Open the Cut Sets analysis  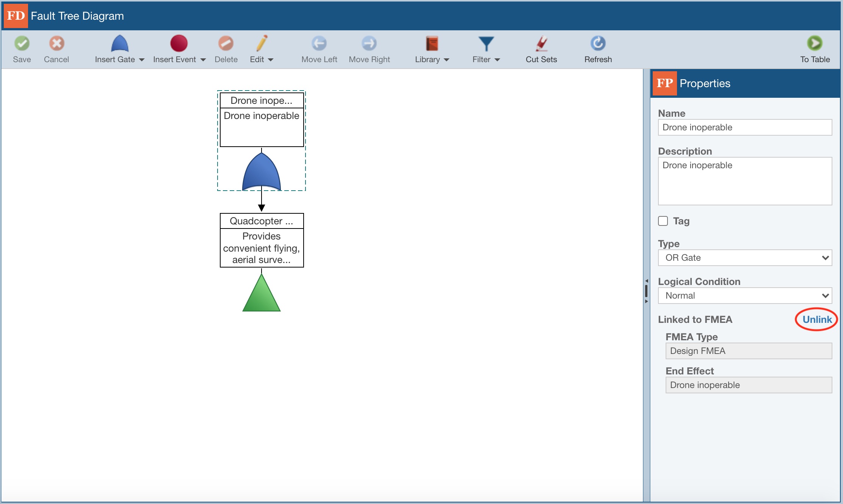pos(541,49)
